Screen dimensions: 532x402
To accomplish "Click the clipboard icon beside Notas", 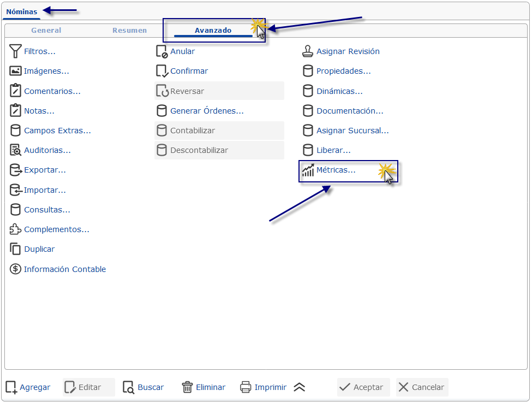I will (15, 111).
